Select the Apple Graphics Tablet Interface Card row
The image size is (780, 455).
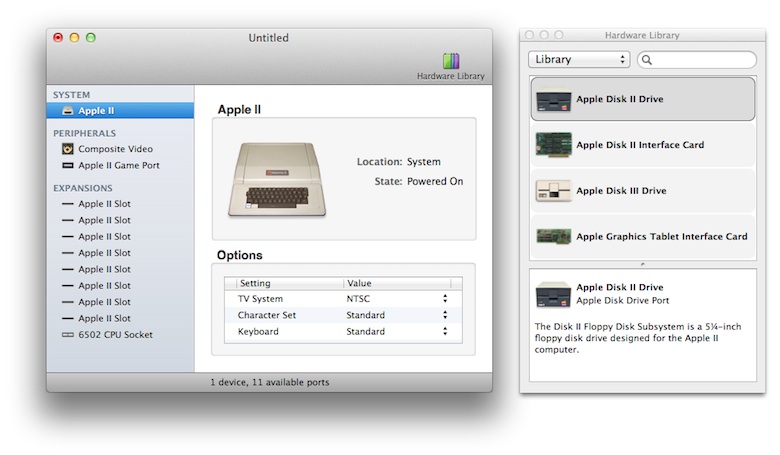(x=643, y=236)
